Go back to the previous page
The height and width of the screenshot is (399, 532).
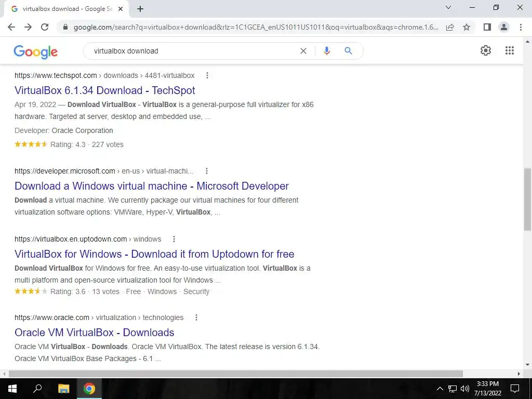point(11,27)
